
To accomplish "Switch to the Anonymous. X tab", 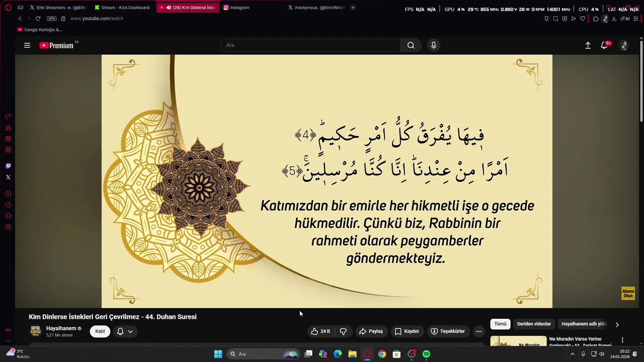I will pyautogui.click(x=317, y=8).
